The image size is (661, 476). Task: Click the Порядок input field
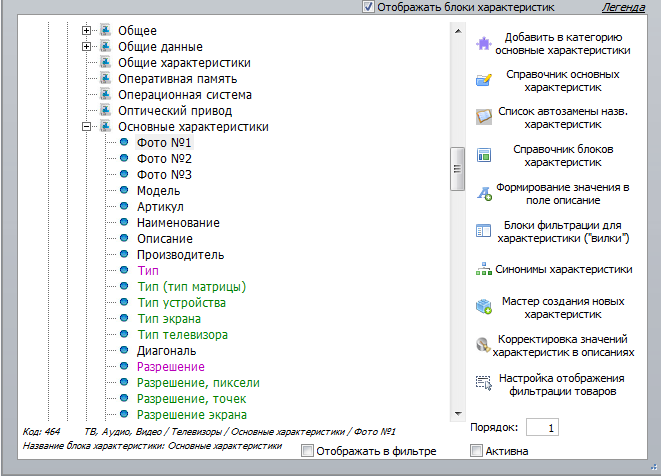click(543, 428)
